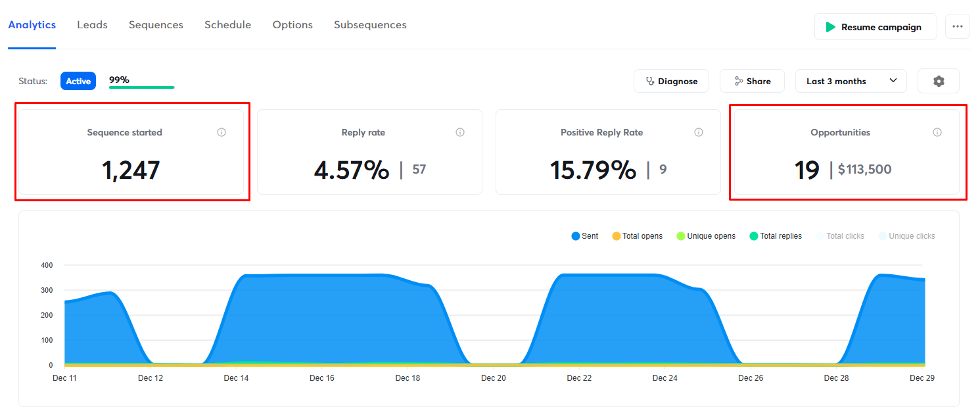Viewport: 980px width, 417px height.
Task: Open campaign settings with the gear icon
Action: tap(938, 80)
